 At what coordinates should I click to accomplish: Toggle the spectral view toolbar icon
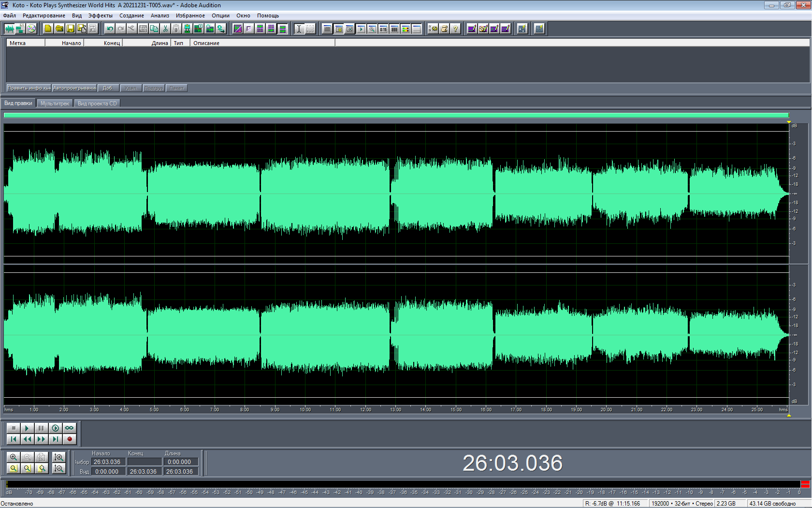pyautogui.click(x=238, y=29)
